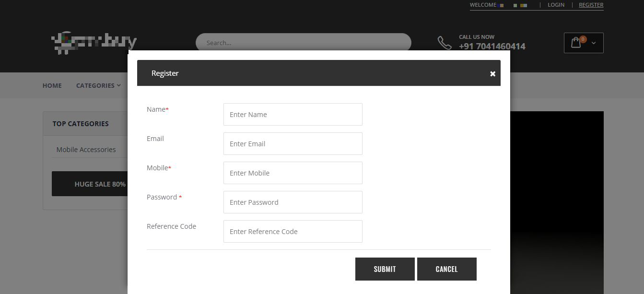Open the Register link in top bar

pos(591,5)
